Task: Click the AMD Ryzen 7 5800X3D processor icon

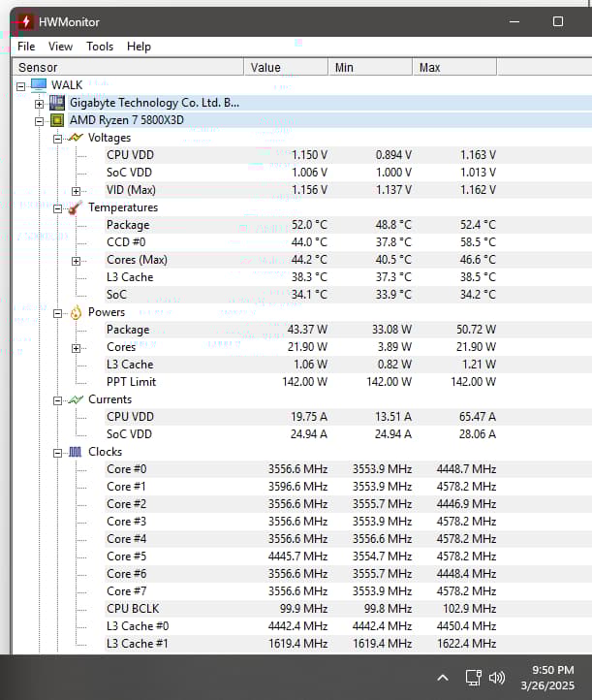Action: click(57, 120)
